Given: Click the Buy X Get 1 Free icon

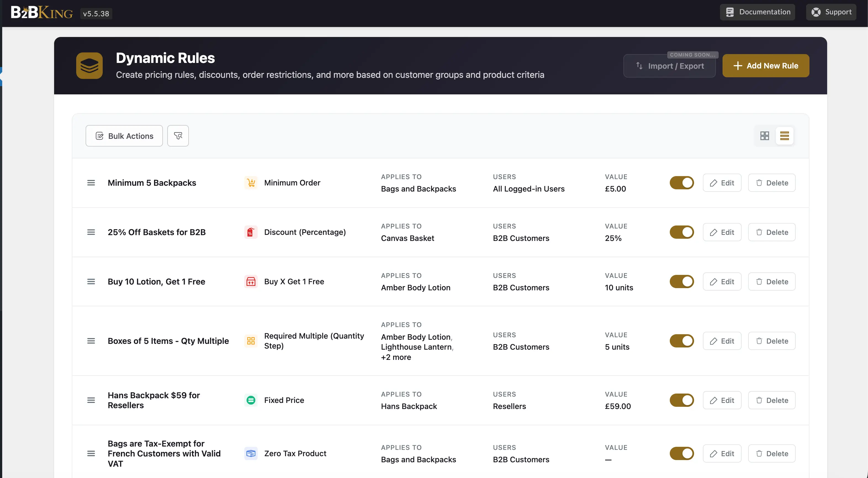Looking at the screenshot, I should [251, 282].
